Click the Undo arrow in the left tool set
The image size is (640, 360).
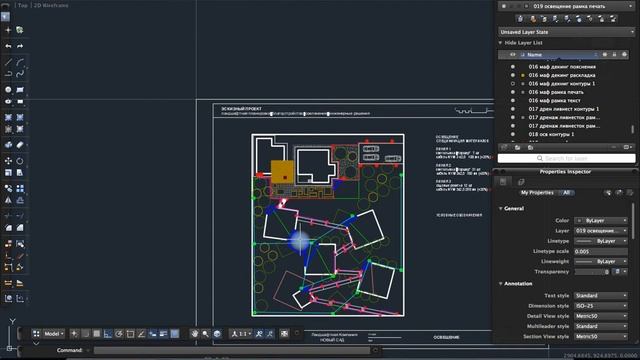point(8,46)
